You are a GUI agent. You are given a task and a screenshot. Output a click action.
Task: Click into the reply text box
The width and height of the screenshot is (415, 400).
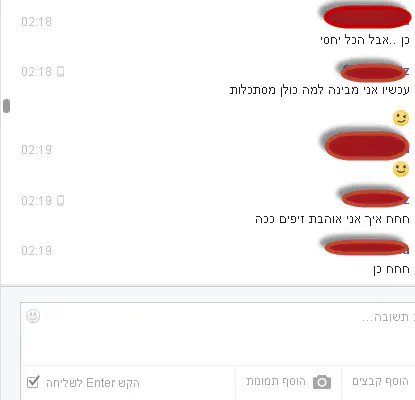[218, 333]
